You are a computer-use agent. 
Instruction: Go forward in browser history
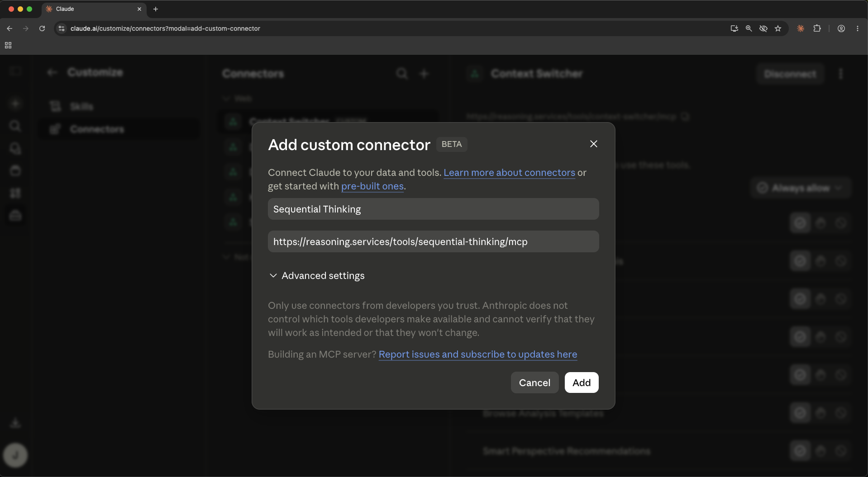click(x=26, y=28)
